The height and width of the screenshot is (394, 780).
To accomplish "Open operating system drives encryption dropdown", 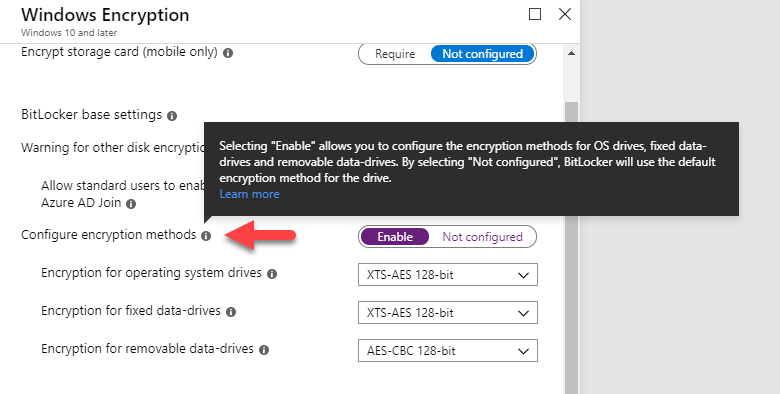I will click(448, 275).
